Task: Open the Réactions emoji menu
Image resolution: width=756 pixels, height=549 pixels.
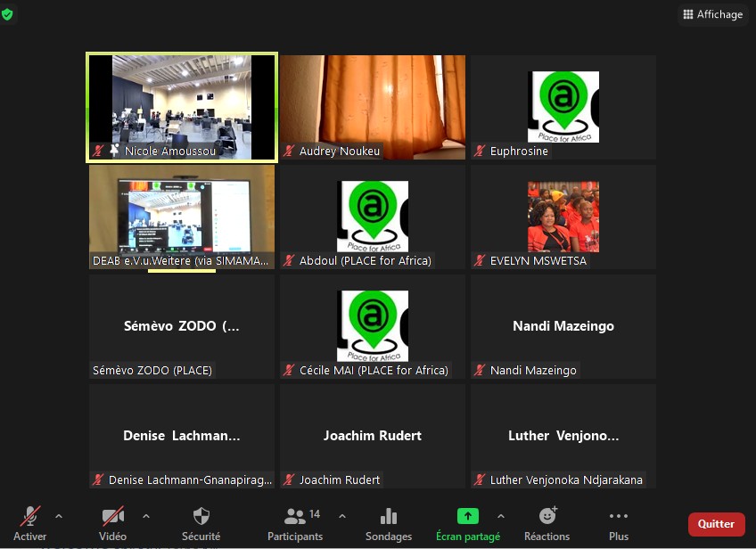Action: tap(546, 522)
